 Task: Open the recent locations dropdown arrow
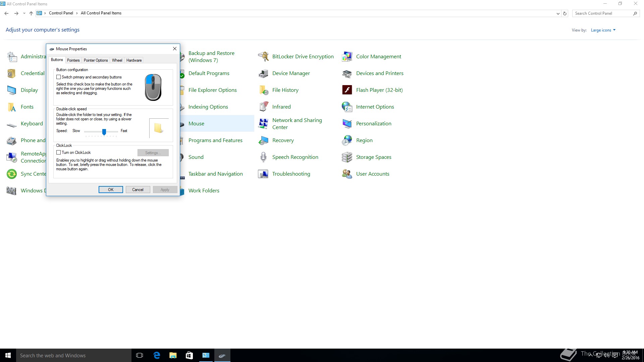pyautogui.click(x=24, y=13)
